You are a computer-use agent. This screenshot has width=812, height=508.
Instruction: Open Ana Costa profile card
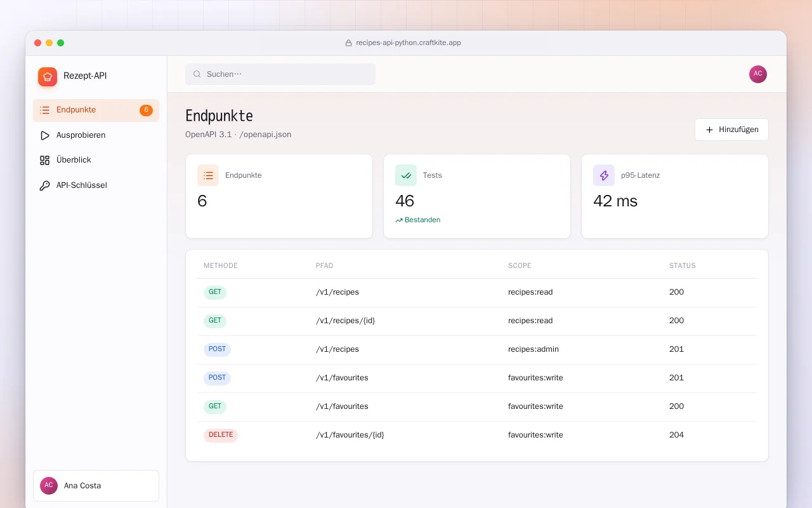[96, 486]
